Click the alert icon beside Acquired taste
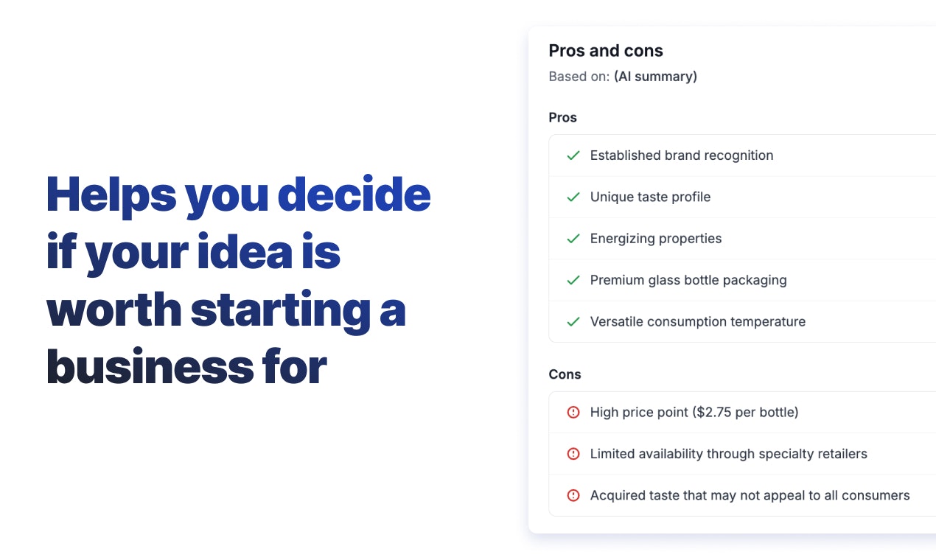The width and height of the screenshot is (936, 560). [x=573, y=495]
